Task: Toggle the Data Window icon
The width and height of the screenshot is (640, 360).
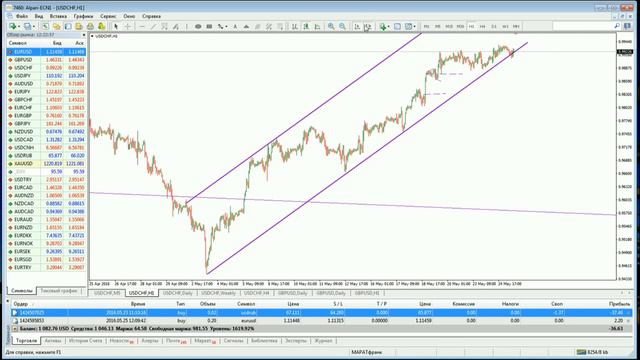Action: tap(56, 27)
